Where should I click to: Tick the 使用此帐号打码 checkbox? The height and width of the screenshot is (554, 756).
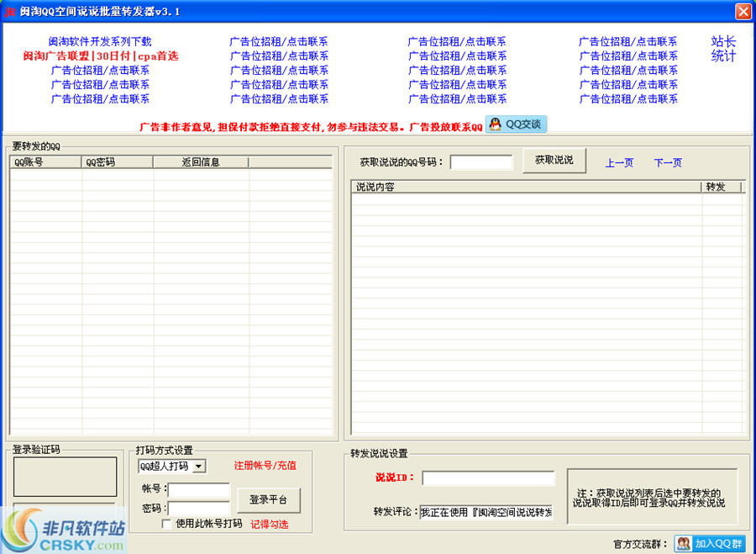pos(166,524)
